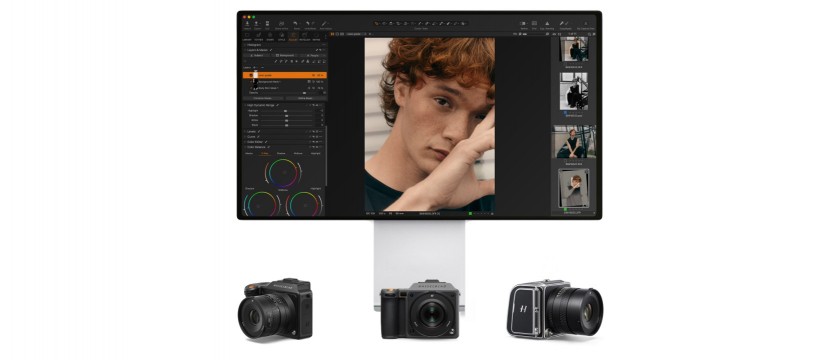This screenshot has width=840, height=360.
Task: Expand the Color Editor panel
Action: point(245,142)
